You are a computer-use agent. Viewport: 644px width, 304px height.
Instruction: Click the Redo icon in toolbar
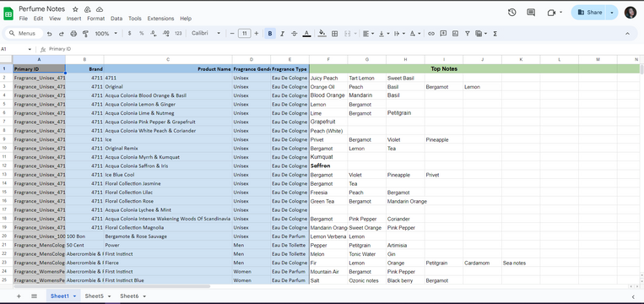(x=62, y=34)
